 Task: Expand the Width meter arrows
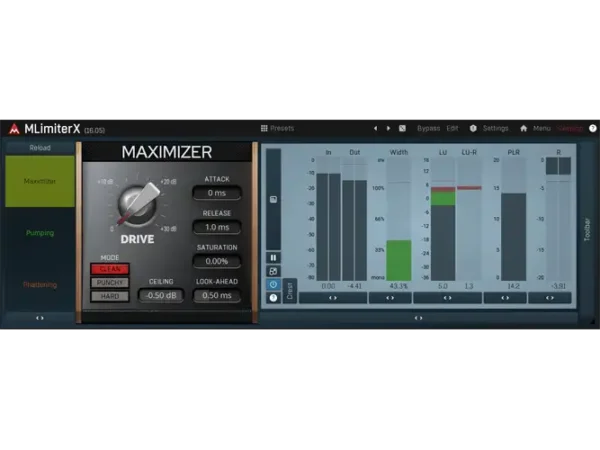(x=390, y=298)
